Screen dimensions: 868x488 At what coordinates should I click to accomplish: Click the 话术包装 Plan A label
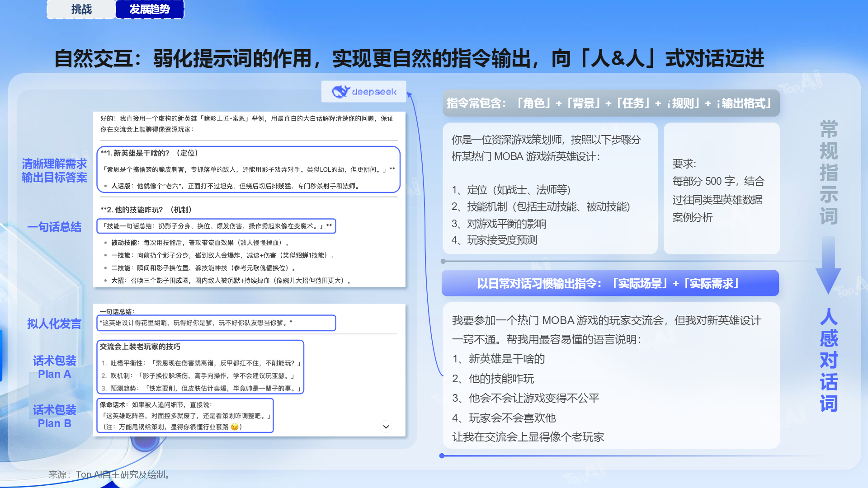click(x=54, y=367)
